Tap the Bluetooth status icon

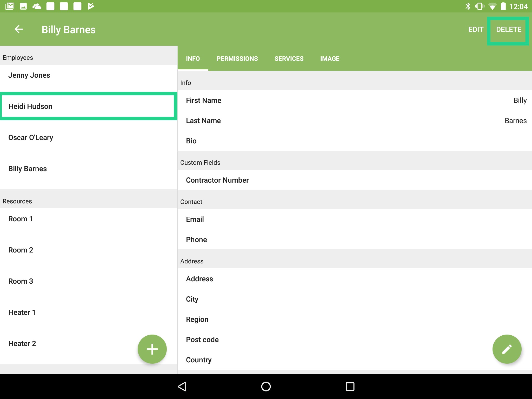click(468, 6)
